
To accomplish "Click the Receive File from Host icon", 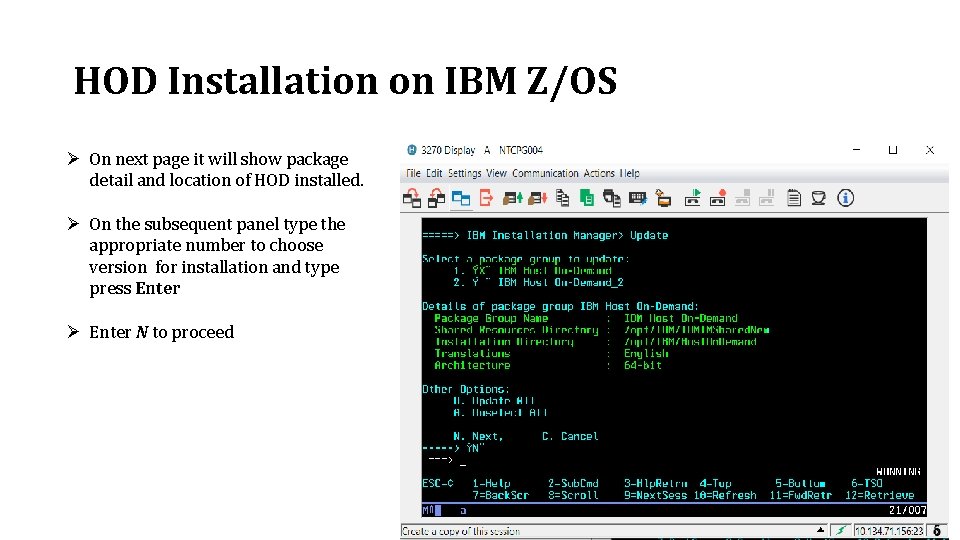I will point(537,198).
